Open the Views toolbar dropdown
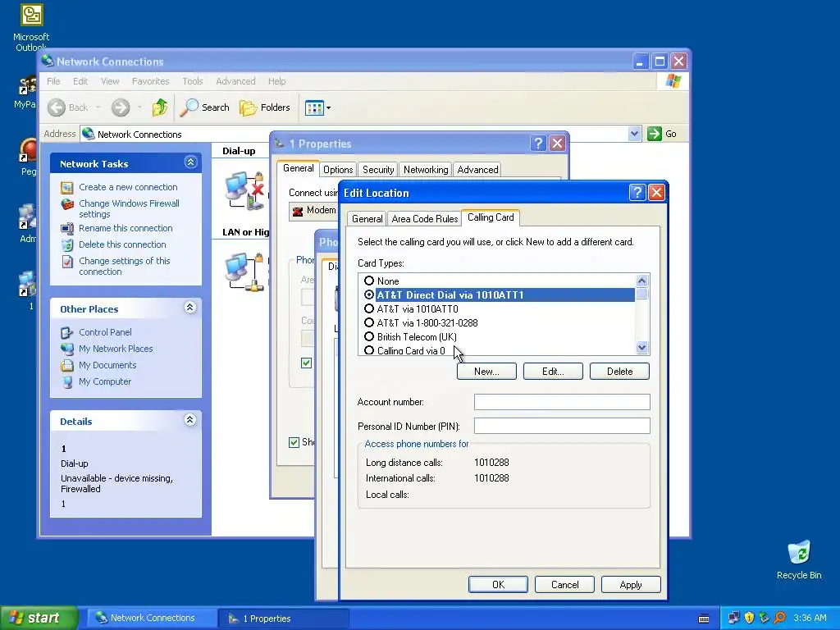Image resolution: width=840 pixels, height=630 pixels. click(x=317, y=107)
